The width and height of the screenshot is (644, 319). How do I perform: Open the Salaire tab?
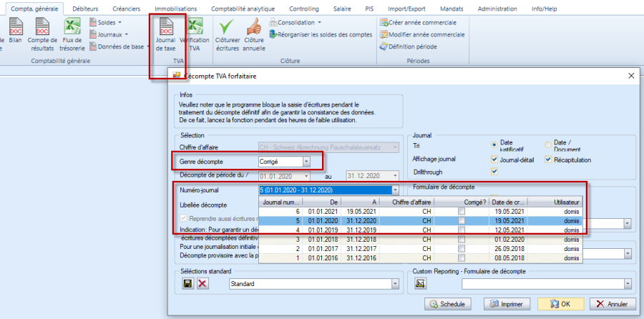tap(342, 9)
